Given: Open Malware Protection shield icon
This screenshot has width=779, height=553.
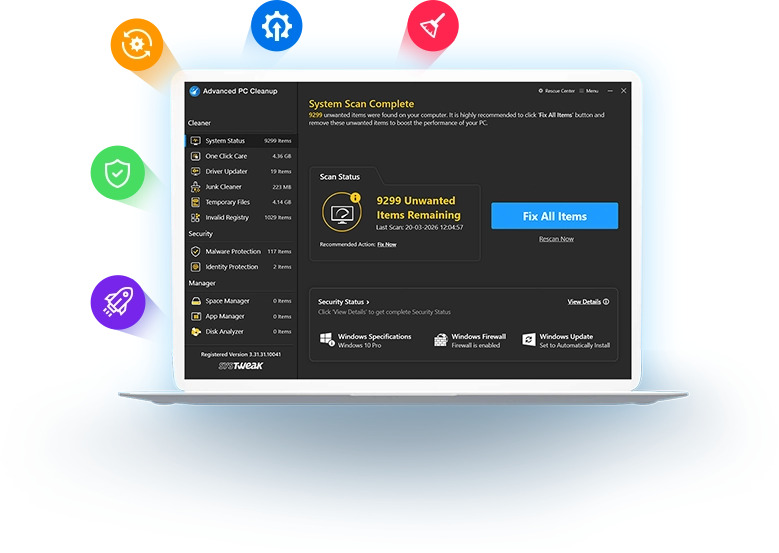Looking at the screenshot, I should pyautogui.click(x=196, y=251).
